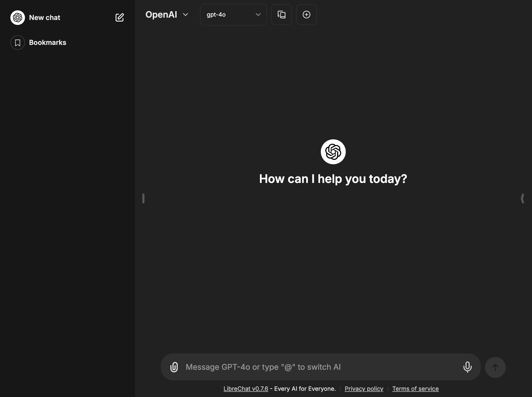Screen dimensions: 532x397
Task: Click the chevron next to OpenAI title
Action: coord(185,15)
